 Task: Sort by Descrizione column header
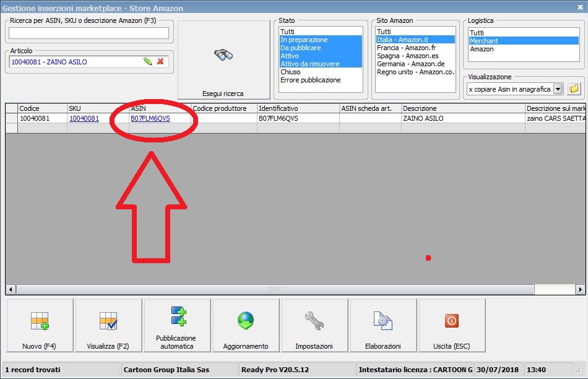point(463,108)
